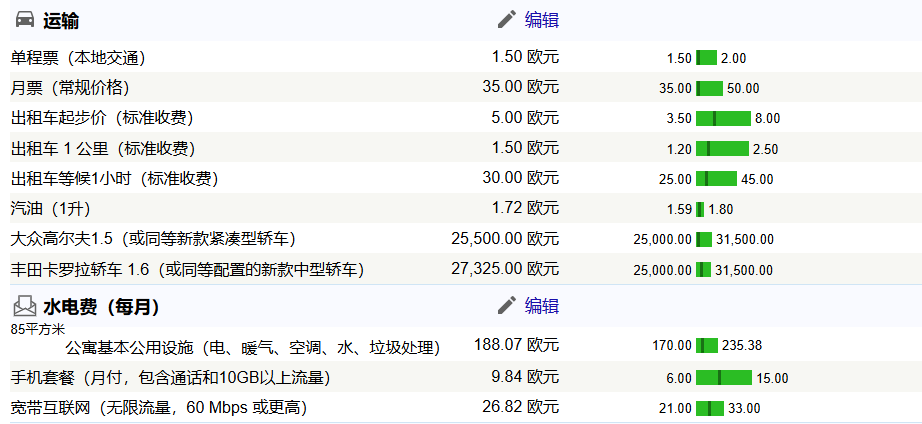
Task: Click the car icon beside 运输 heading
Action: coord(24,20)
